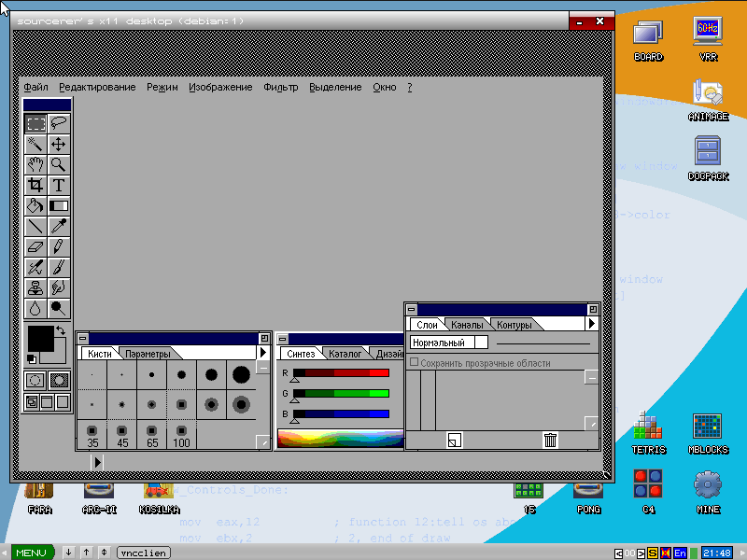Select the Paint Bucket tool
This screenshot has width=747, height=560.
pyautogui.click(x=35, y=205)
